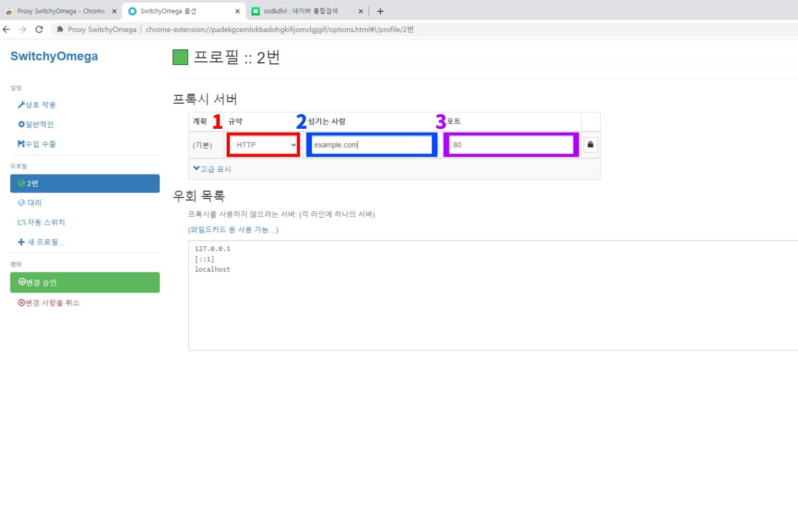Screen dimensions: 798x532
Task: Click the green profile color swatch
Action: coord(180,57)
